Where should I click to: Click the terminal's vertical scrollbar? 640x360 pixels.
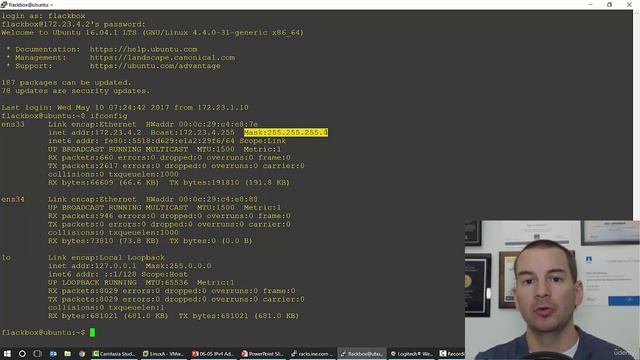(x=636, y=114)
